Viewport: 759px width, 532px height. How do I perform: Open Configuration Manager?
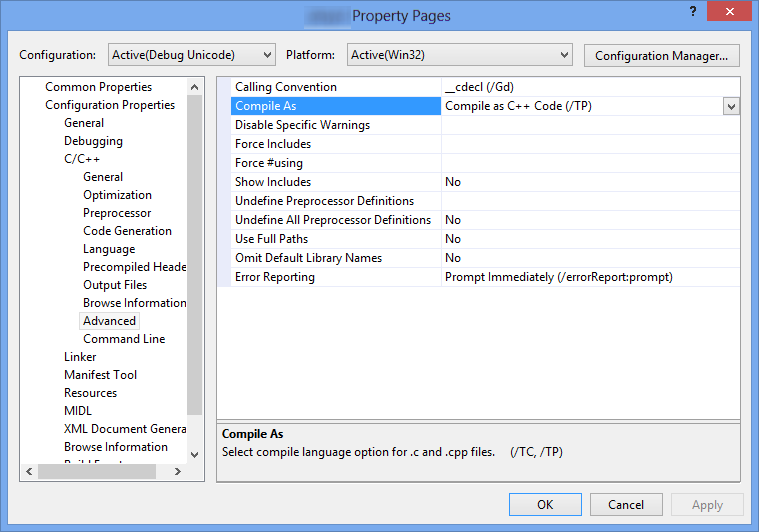(661, 56)
